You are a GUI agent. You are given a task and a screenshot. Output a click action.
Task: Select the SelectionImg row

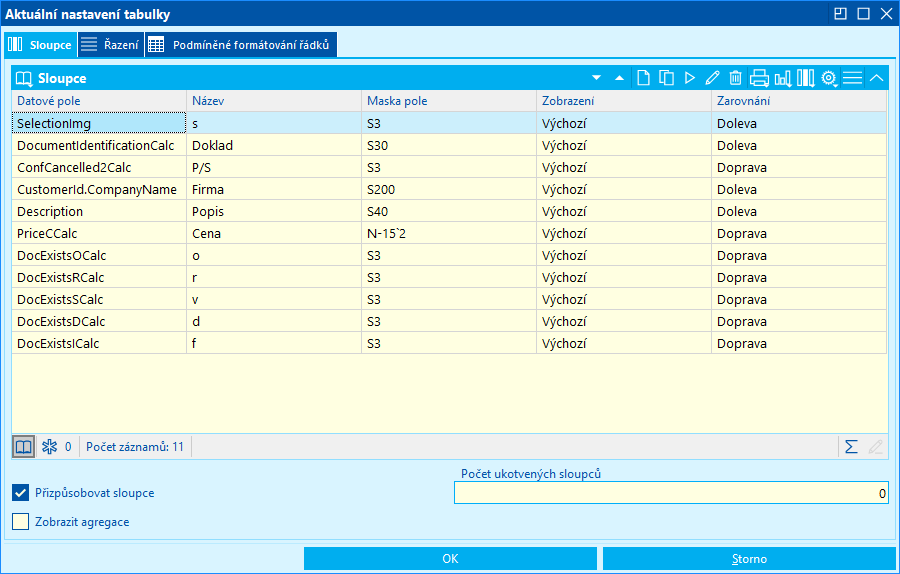click(x=449, y=123)
